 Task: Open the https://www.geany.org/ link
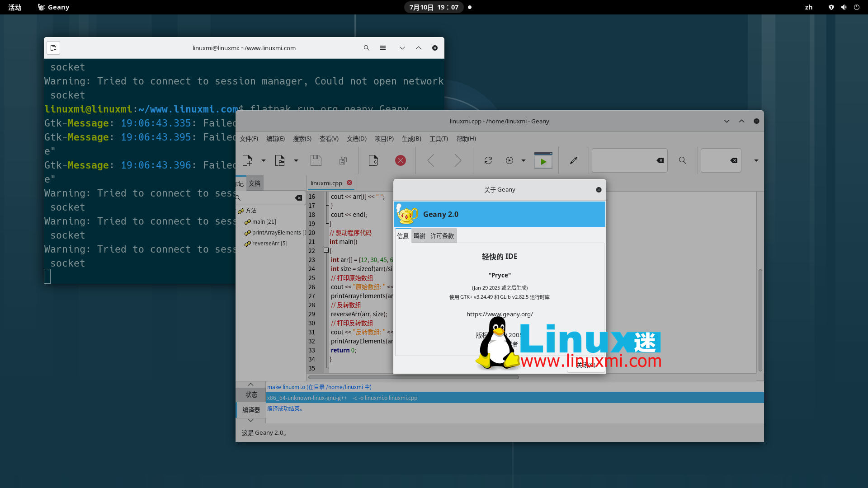(500, 314)
